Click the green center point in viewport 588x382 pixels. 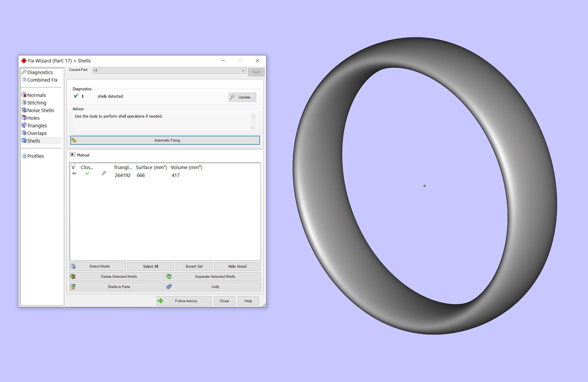pos(425,186)
